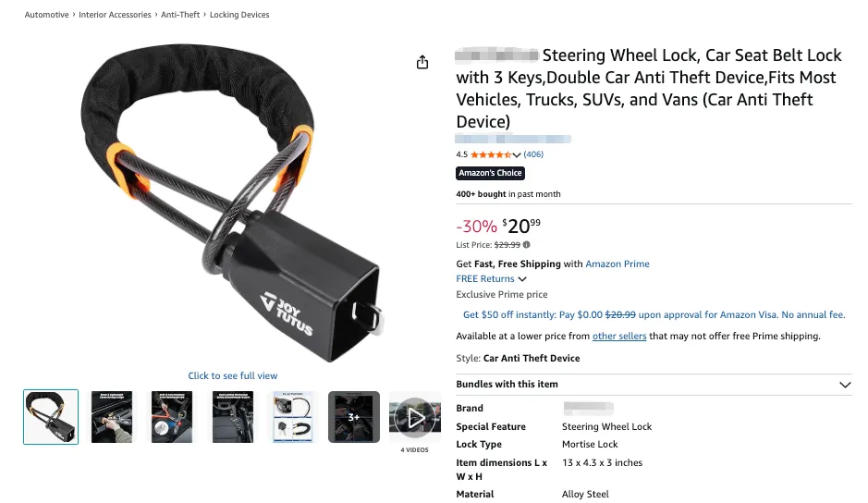
Task: Go to Automotive breadcrumb category
Action: click(46, 15)
